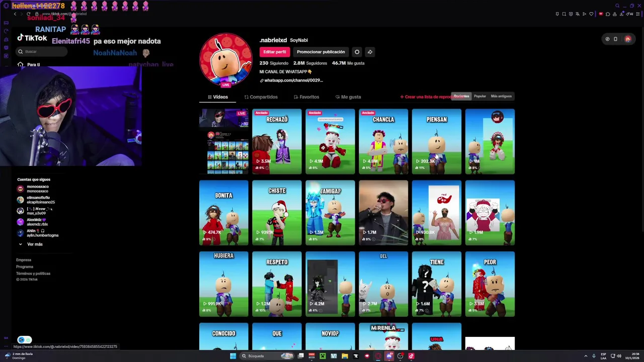
Task: Open the PEOR video thumbnail
Action: point(490,284)
